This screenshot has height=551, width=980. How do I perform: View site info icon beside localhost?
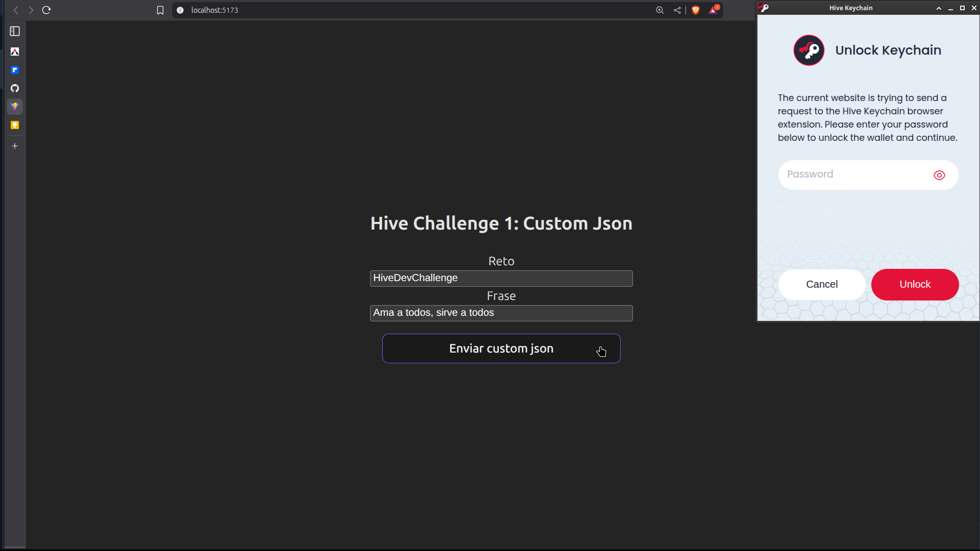(180, 10)
